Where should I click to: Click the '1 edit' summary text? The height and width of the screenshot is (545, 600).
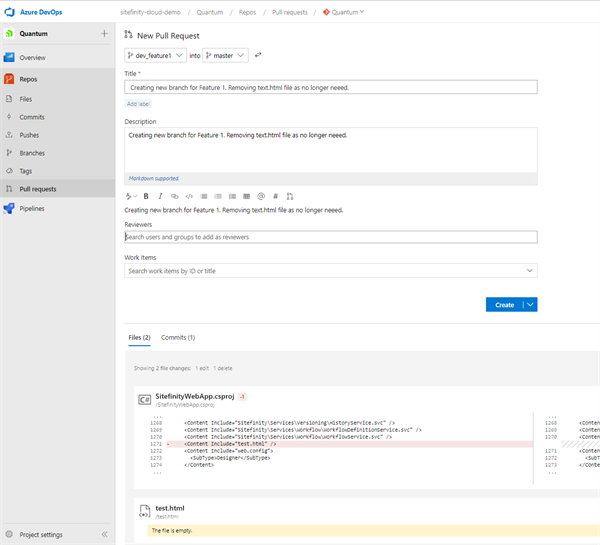(x=202, y=368)
